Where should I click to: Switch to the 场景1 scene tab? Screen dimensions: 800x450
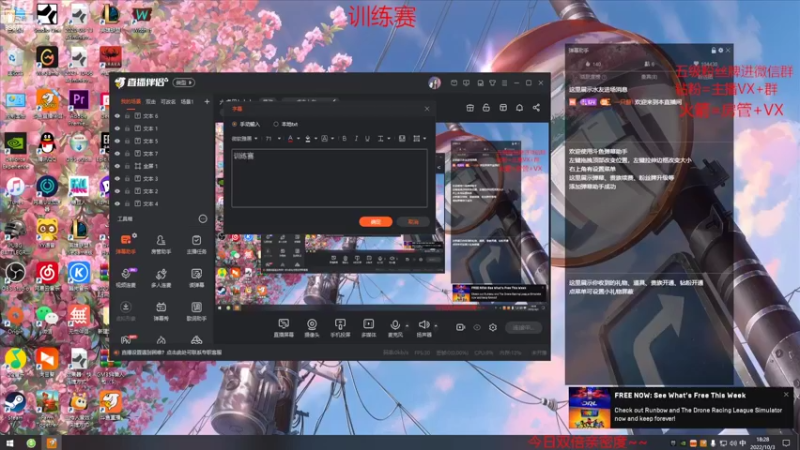click(x=187, y=102)
